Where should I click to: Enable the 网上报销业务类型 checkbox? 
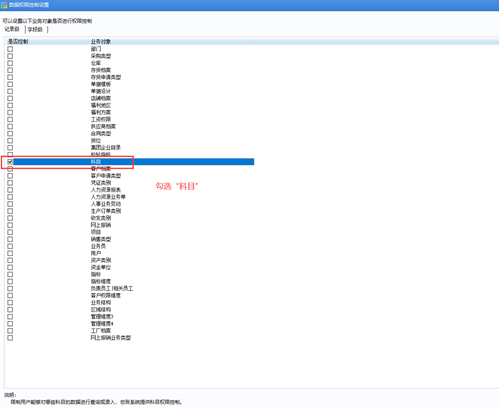10,338
